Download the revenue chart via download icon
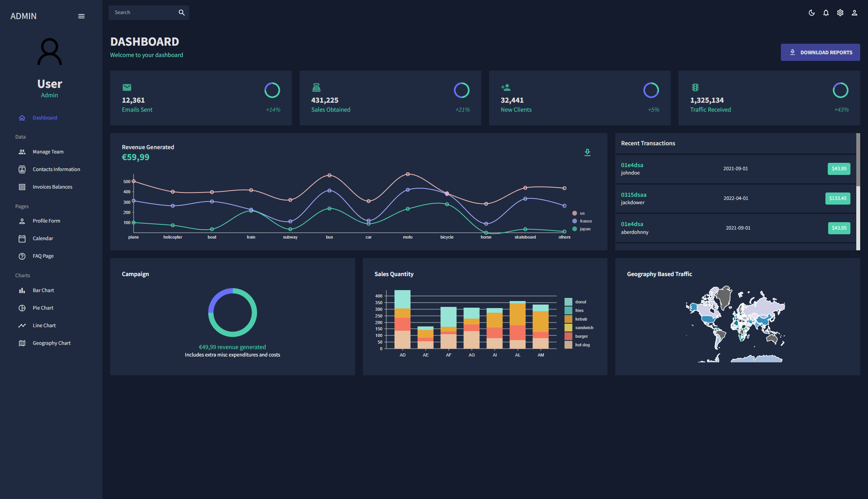The height and width of the screenshot is (499, 868). 587,152
